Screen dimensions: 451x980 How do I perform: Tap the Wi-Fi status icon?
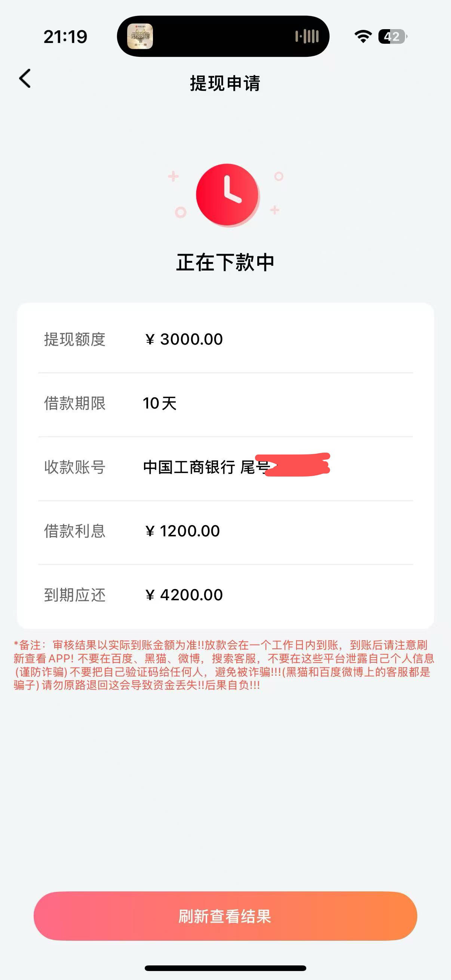tap(363, 37)
